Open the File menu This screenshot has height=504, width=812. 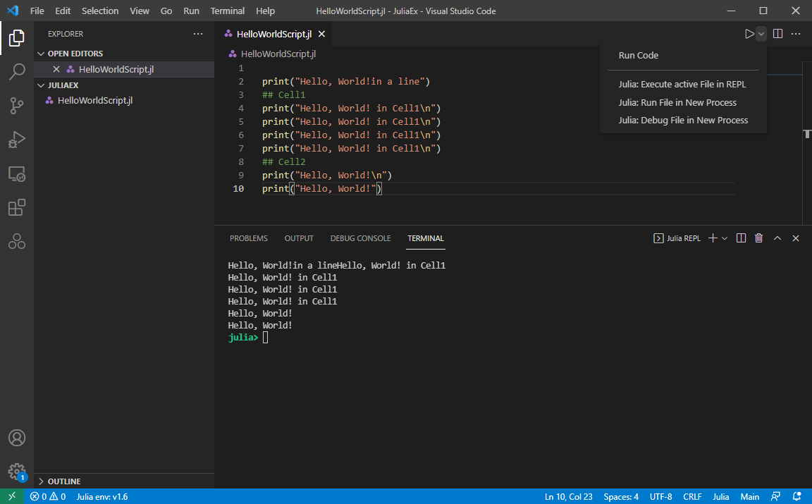coord(37,11)
